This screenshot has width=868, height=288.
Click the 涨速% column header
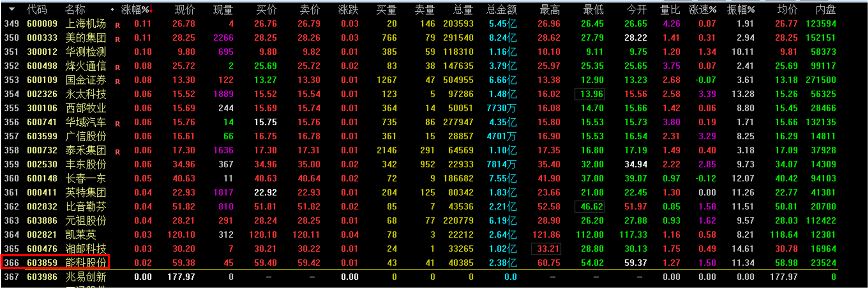(x=703, y=9)
